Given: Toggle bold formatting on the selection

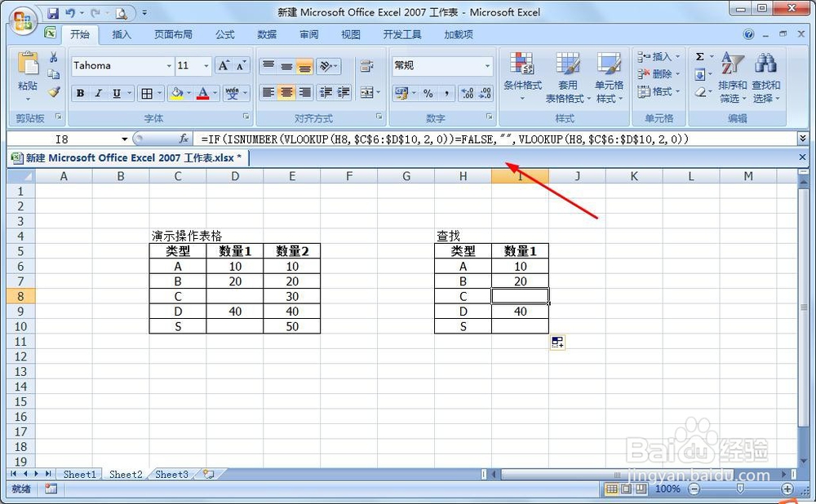Looking at the screenshot, I should click(x=79, y=93).
